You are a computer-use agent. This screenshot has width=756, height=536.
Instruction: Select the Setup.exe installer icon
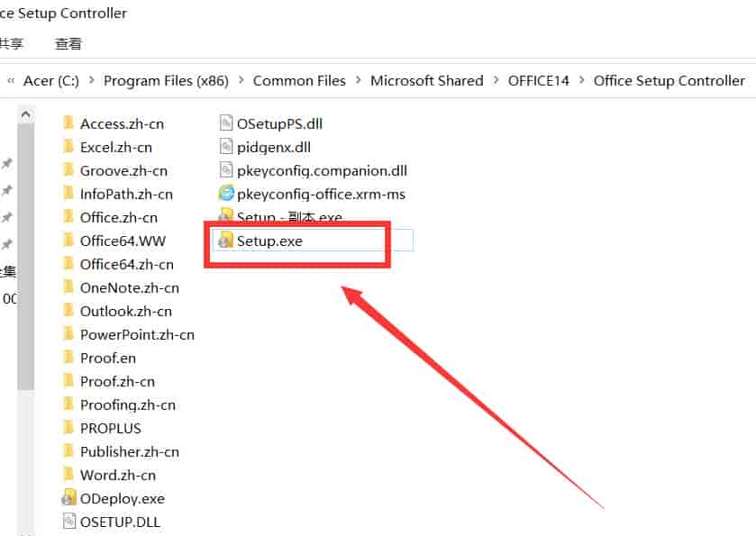pos(225,240)
